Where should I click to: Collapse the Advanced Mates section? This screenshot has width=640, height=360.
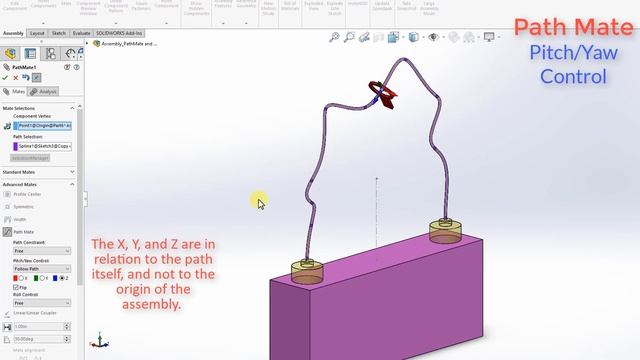[x=72, y=184]
